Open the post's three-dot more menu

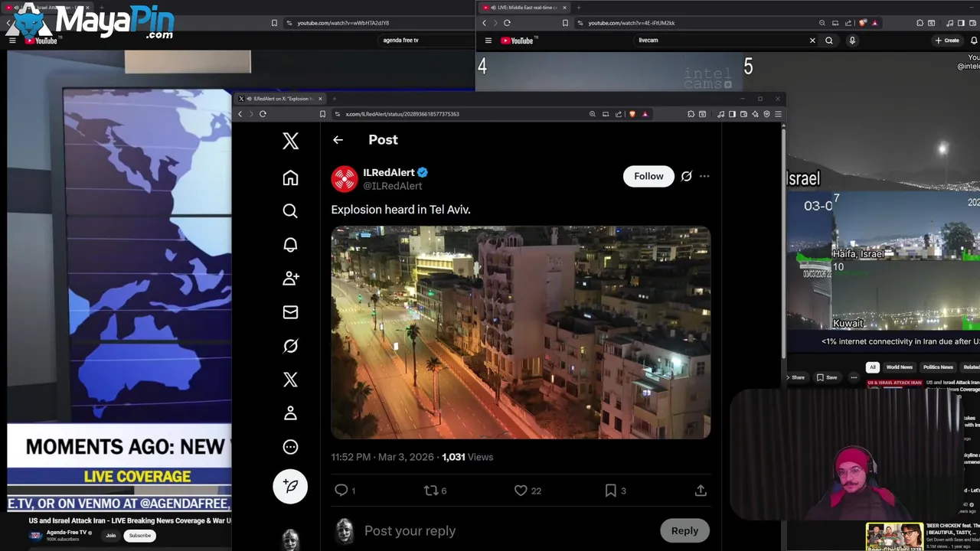click(x=704, y=176)
